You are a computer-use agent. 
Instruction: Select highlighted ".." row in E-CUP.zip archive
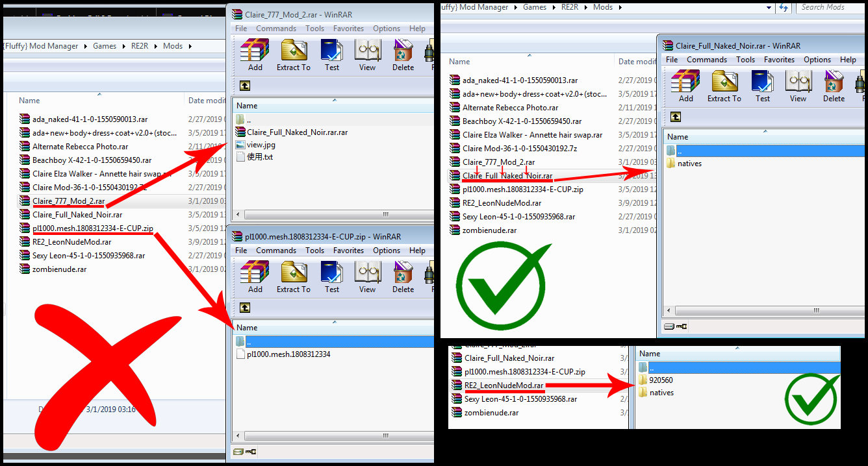[333, 341]
